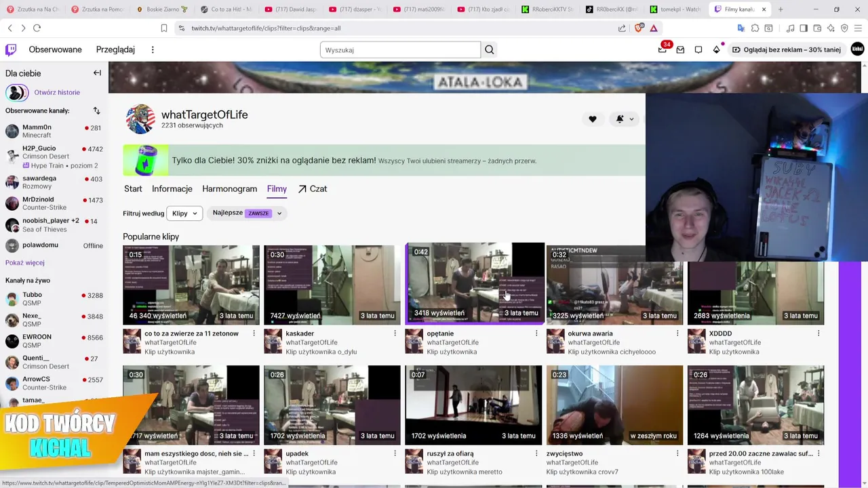868x488 pixels.
Task: Open the translate page icon
Action: pos(741,28)
